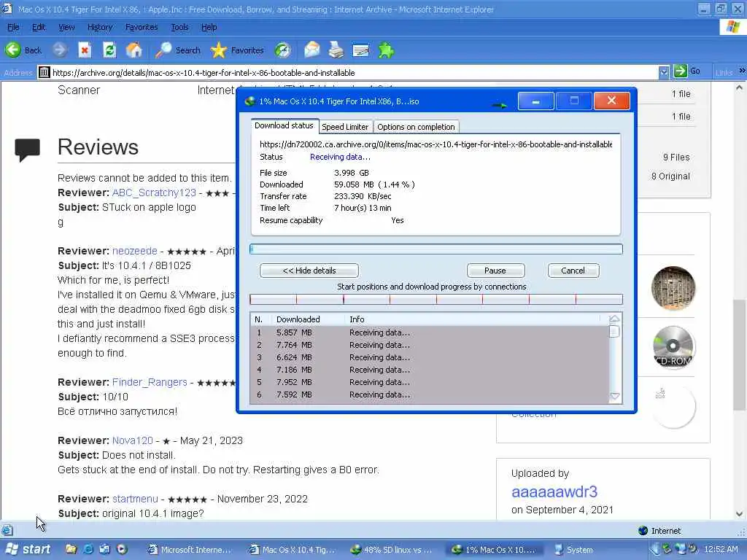Viewport: 747px width, 560px height.
Task: Select connection row 1 with 5.857 MB
Action: [429, 332]
